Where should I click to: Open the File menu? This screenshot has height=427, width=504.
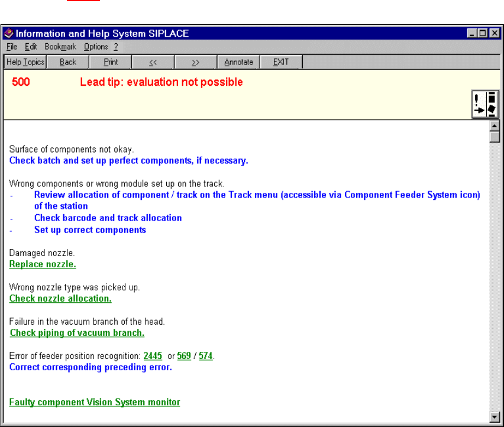[12, 47]
